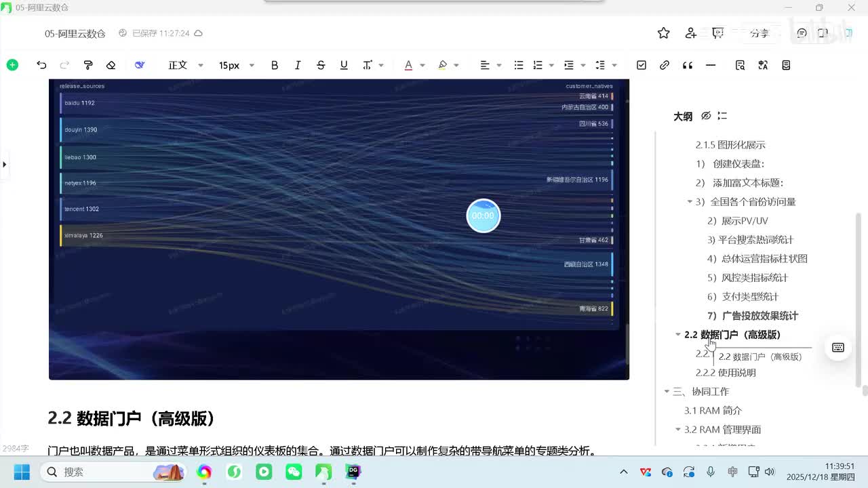Insert a hyperlink
Viewport: 868px width, 488px height.
(x=665, y=65)
